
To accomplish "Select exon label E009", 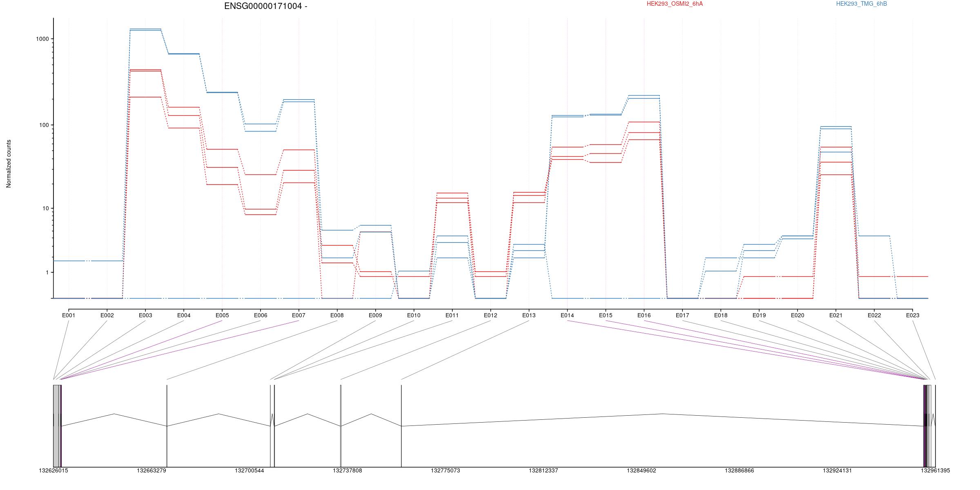I will (x=375, y=315).
